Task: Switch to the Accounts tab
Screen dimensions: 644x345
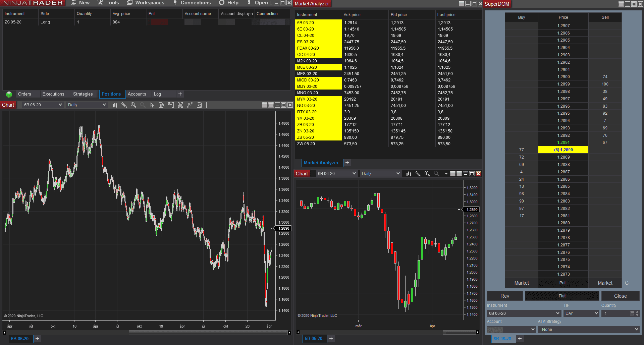Action: coord(137,94)
